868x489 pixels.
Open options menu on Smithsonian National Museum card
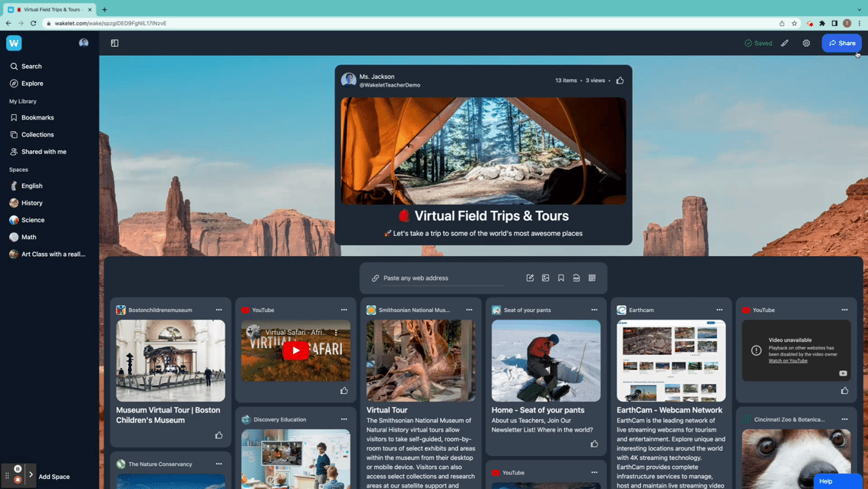pos(469,310)
